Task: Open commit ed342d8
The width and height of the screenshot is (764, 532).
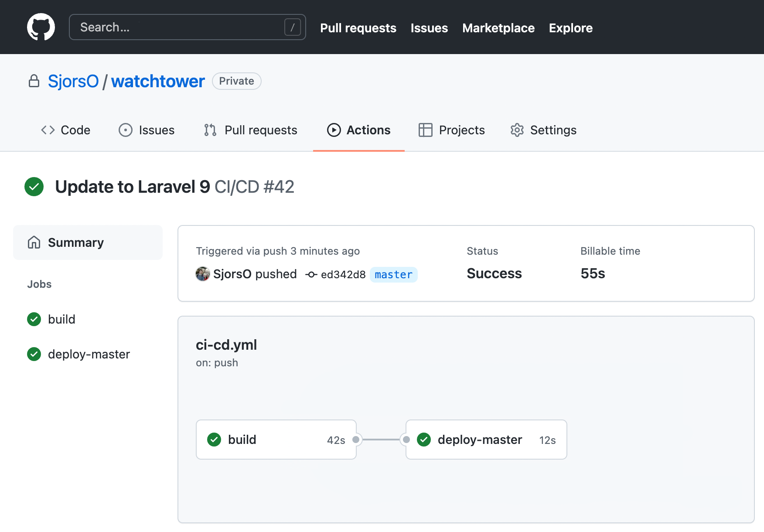Action: (x=343, y=275)
